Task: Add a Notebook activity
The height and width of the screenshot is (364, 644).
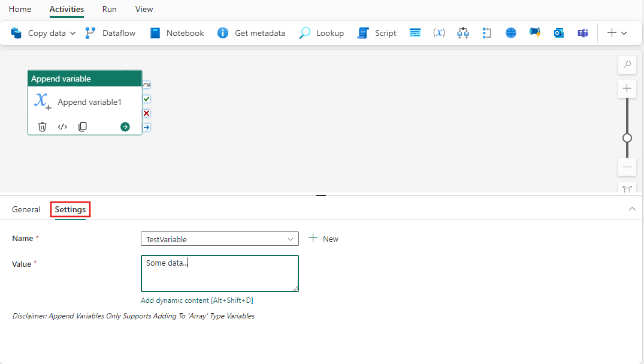Action: point(176,33)
